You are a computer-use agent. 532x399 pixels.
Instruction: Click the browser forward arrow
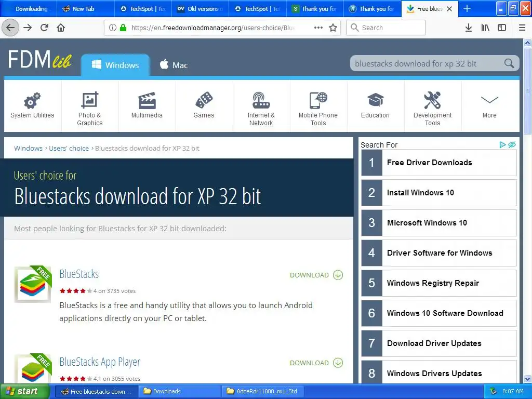tap(28, 28)
